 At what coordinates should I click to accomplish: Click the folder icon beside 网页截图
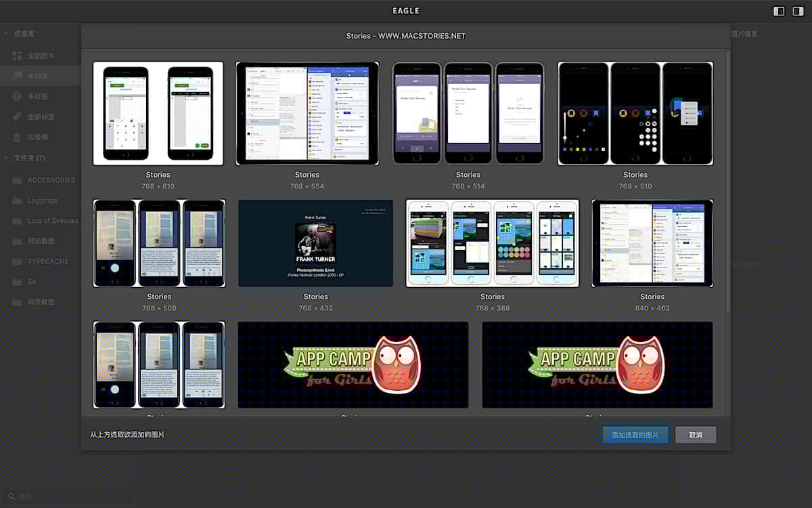[x=18, y=302]
